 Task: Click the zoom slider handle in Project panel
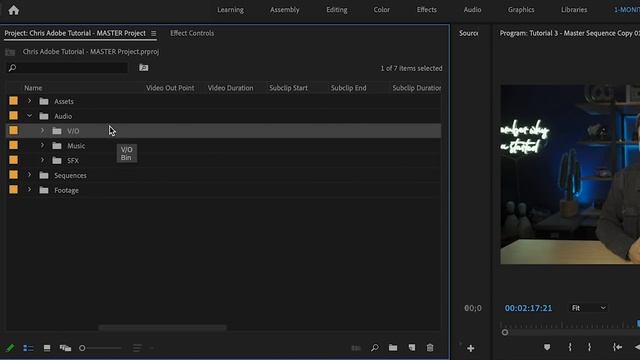82,348
